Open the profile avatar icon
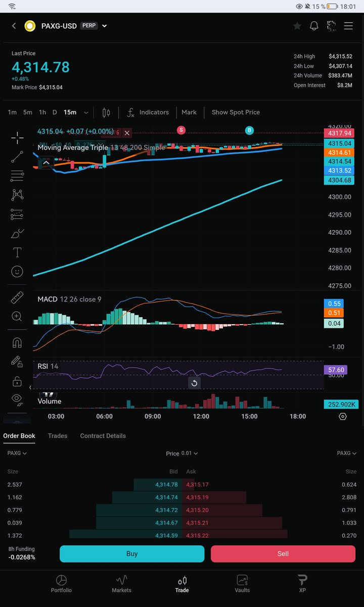Viewport: 364px width, 607px height. pyautogui.click(x=331, y=26)
